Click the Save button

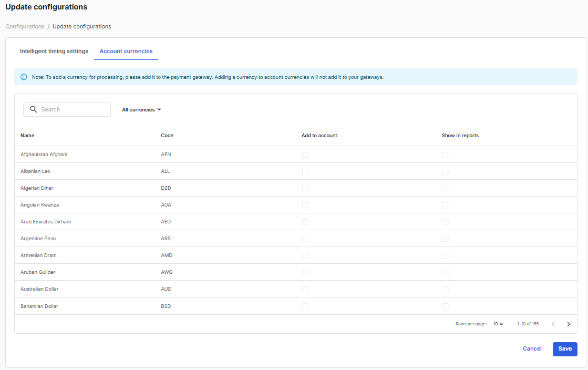click(565, 349)
